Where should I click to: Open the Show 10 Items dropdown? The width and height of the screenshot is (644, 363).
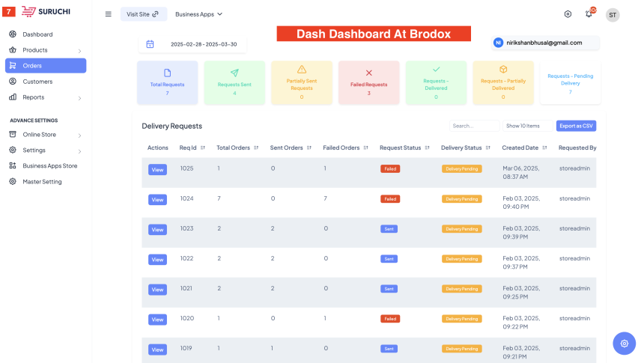(x=528, y=126)
